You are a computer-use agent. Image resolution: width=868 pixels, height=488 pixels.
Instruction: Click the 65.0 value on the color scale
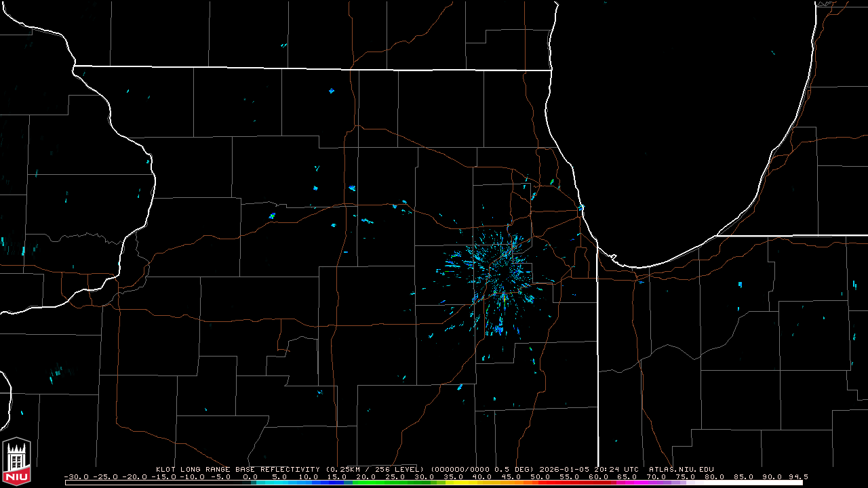click(627, 476)
